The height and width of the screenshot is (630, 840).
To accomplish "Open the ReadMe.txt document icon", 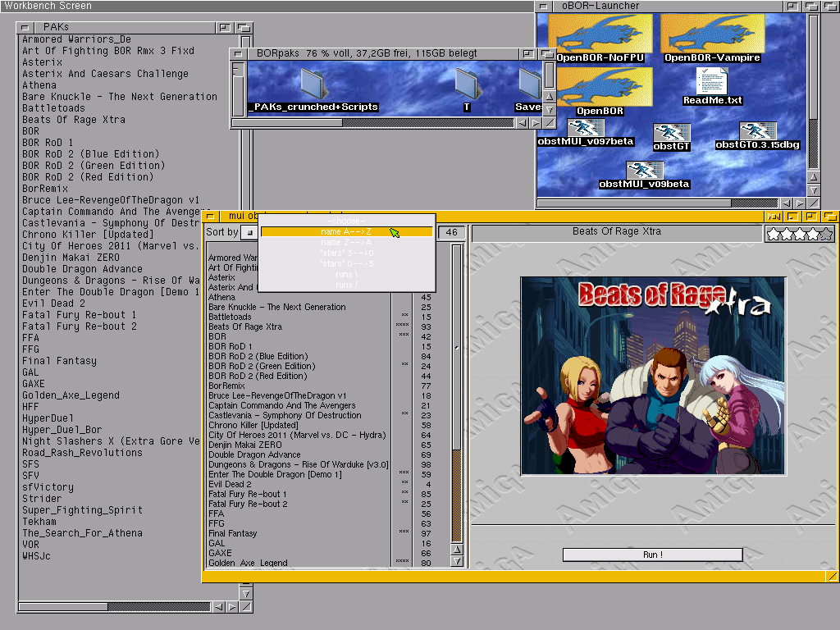I will pos(712,81).
